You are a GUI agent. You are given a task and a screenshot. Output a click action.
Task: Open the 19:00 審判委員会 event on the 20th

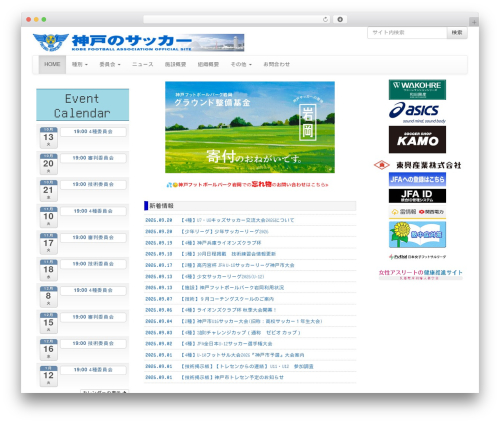tap(93, 158)
